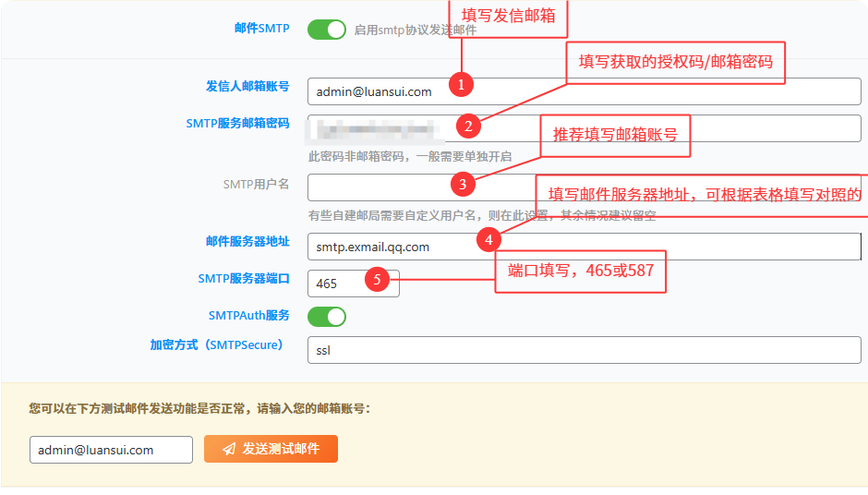Image resolution: width=868 pixels, height=495 pixels.
Task: Click the SMTP服务器端口 label
Action: 244,279
